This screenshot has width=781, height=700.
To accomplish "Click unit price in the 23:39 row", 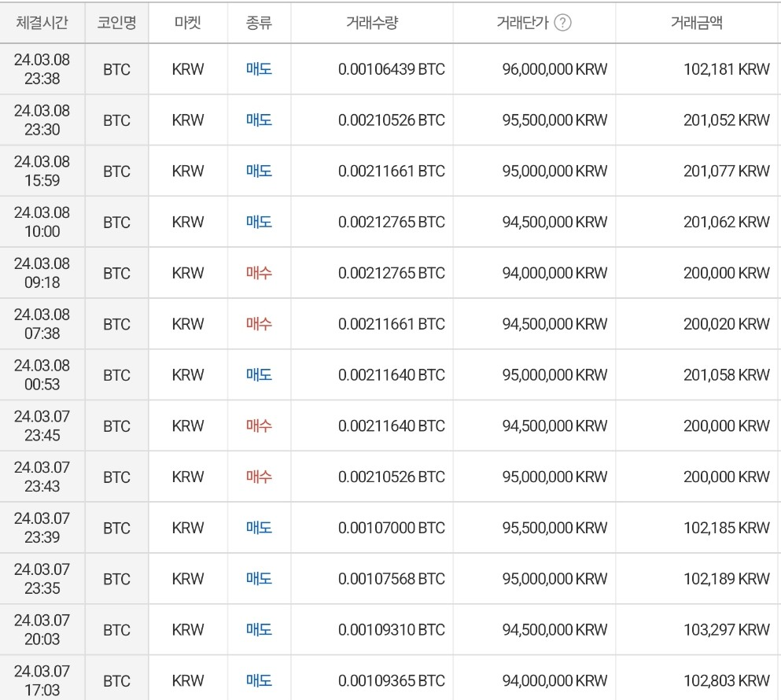I will (x=554, y=528).
